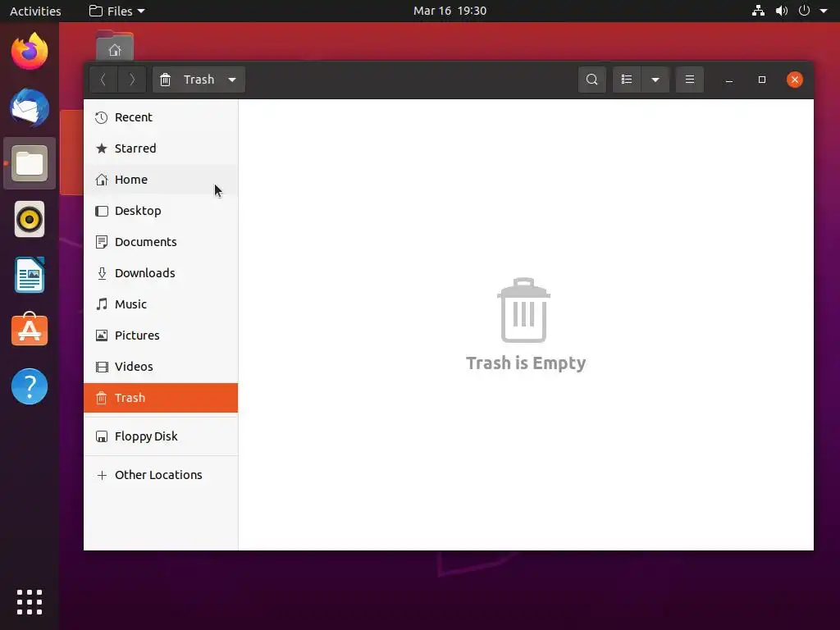The width and height of the screenshot is (840, 630).
Task: Open Firefox from the dock
Action: click(30, 52)
